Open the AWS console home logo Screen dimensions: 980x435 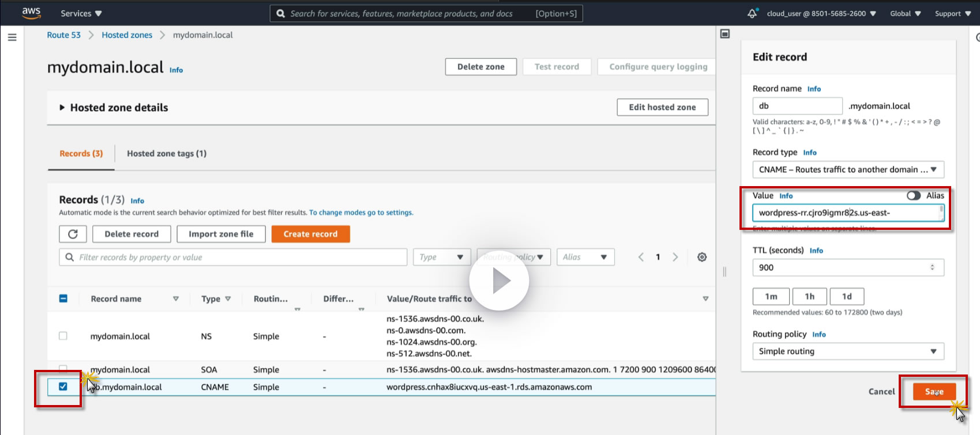pos(31,13)
